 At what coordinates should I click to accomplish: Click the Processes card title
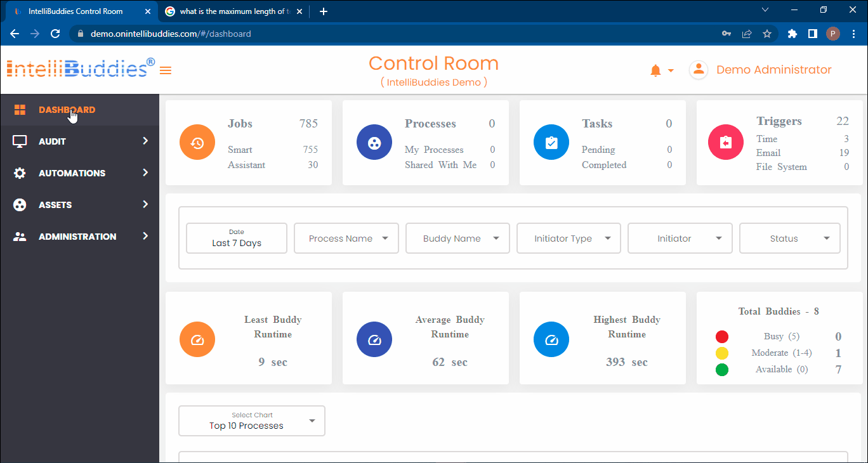click(x=430, y=124)
